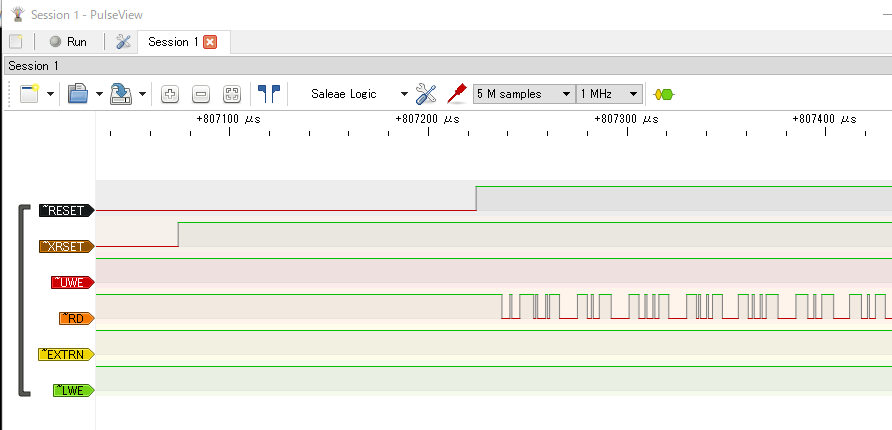Click the Session 1 dock title bar
This screenshot has width=892, height=430.
(448, 65)
